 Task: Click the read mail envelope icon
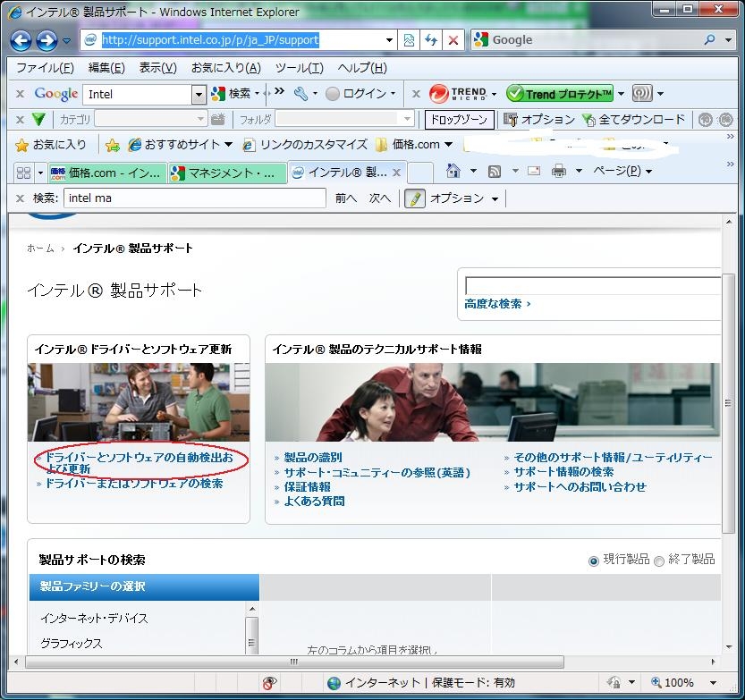(534, 171)
